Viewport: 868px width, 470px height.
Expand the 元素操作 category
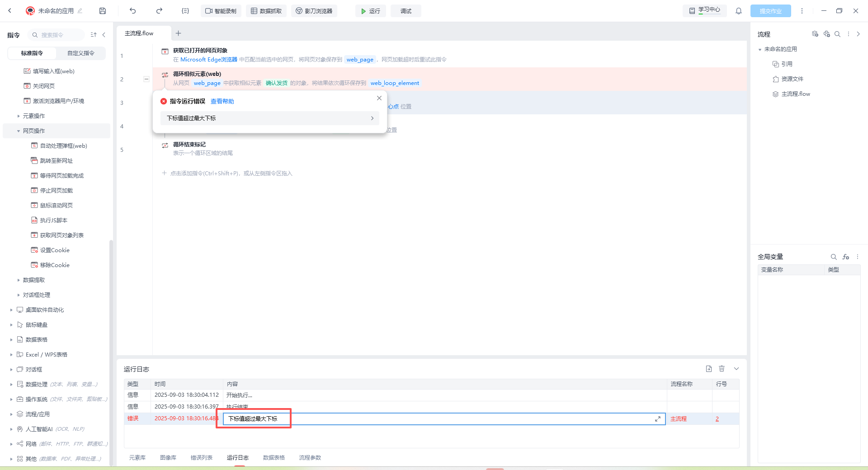pyautogui.click(x=34, y=116)
